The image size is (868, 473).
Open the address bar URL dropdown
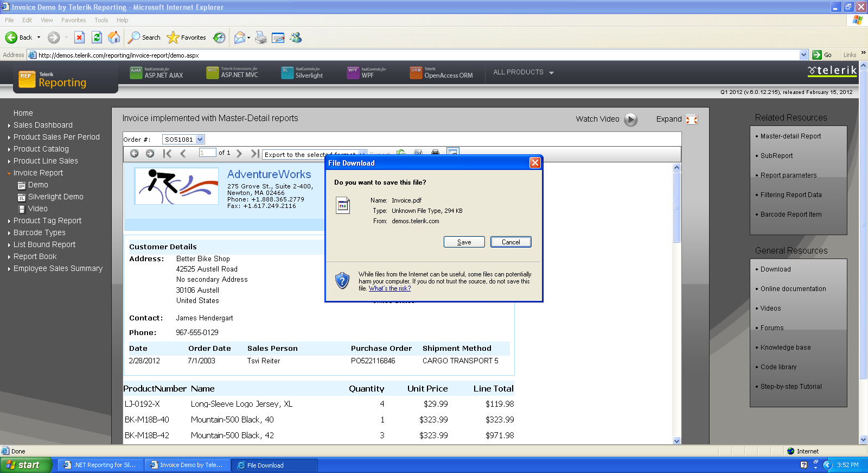(804, 55)
